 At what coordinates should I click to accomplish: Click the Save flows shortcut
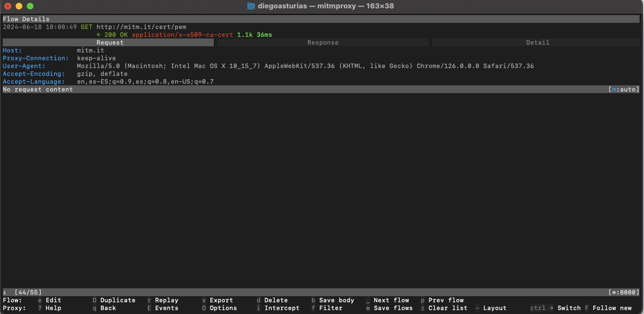coord(390,308)
